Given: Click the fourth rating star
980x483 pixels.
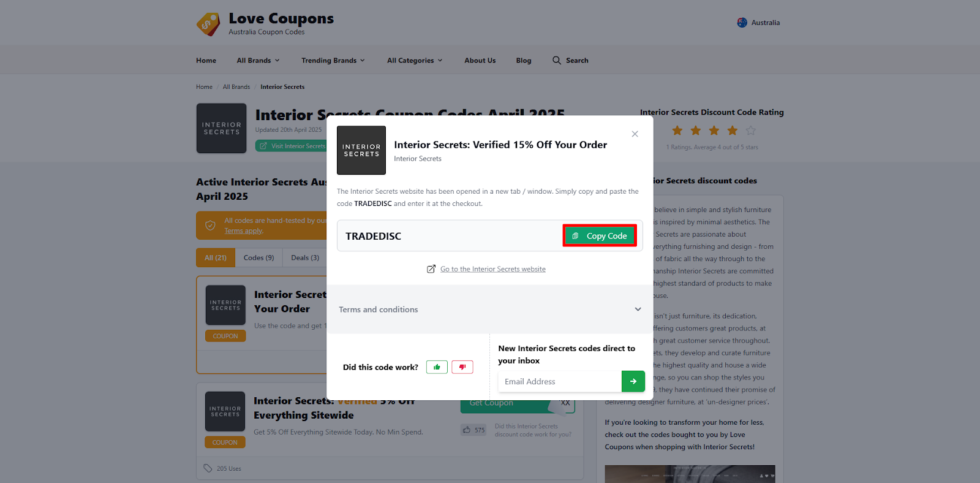Looking at the screenshot, I should 733,131.
